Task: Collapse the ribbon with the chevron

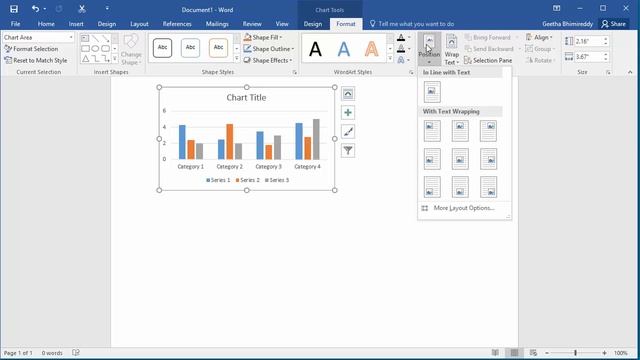Action: [630, 72]
